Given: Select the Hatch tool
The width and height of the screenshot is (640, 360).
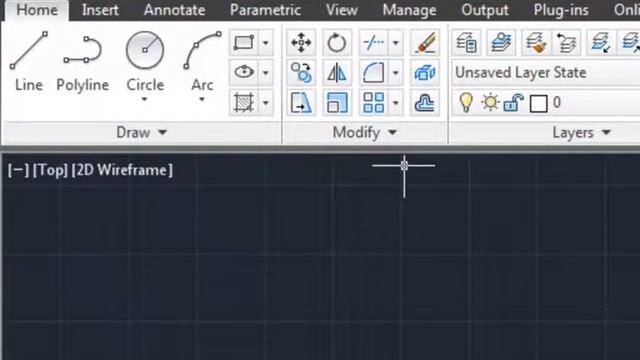Looking at the screenshot, I should (243, 102).
